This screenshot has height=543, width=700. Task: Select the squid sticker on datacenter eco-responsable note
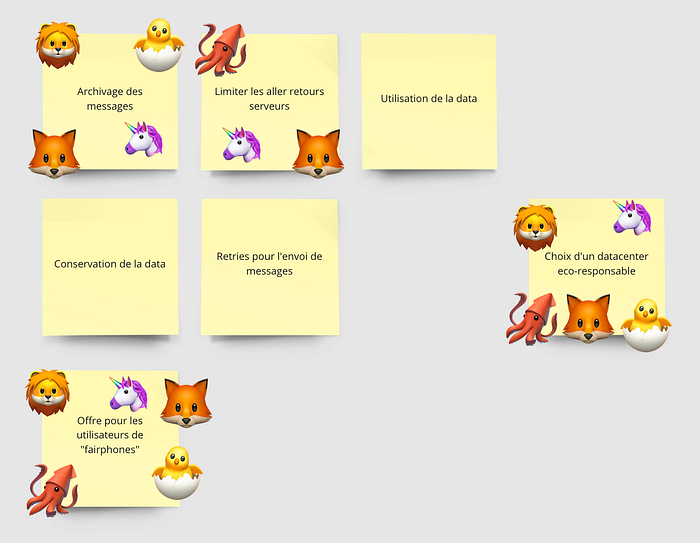[x=532, y=319]
